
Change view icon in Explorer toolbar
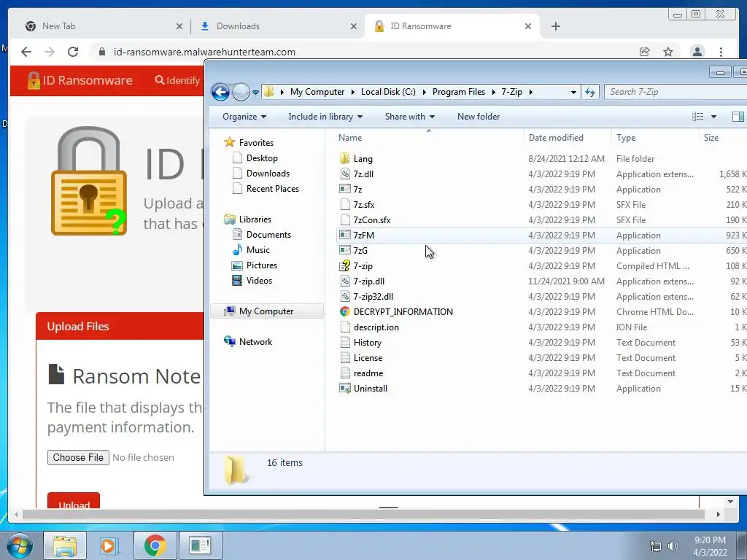(x=697, y=117)
